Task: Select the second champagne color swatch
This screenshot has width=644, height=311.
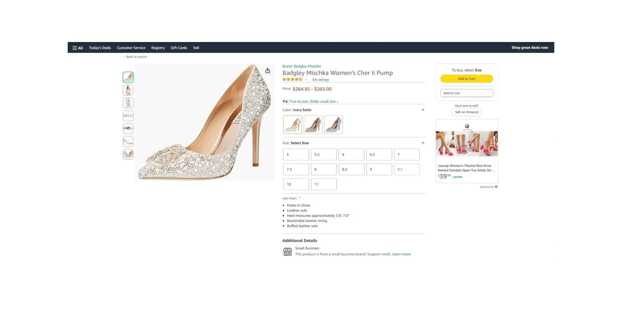Action: pyautogui.click(x=313, y=124)
